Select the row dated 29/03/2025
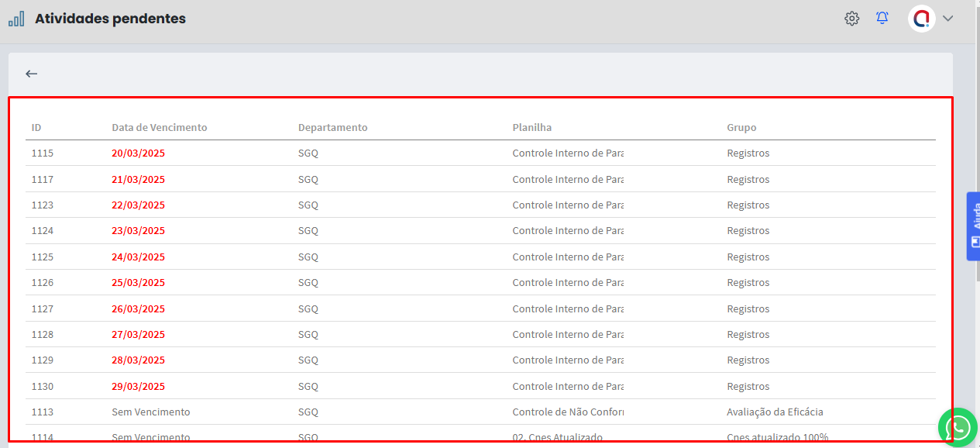The image size is (980, 448). (138, 386)
